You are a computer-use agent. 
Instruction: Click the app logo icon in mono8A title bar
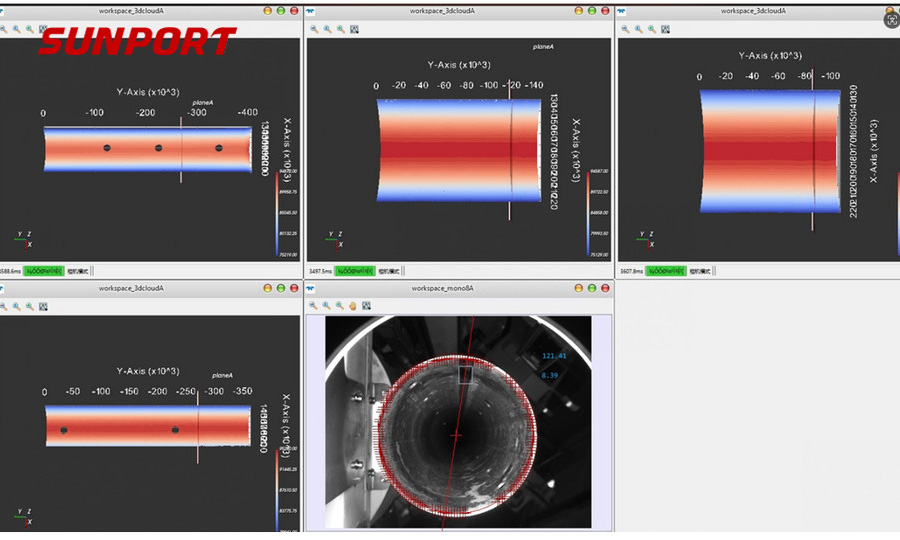coord(312,288)
